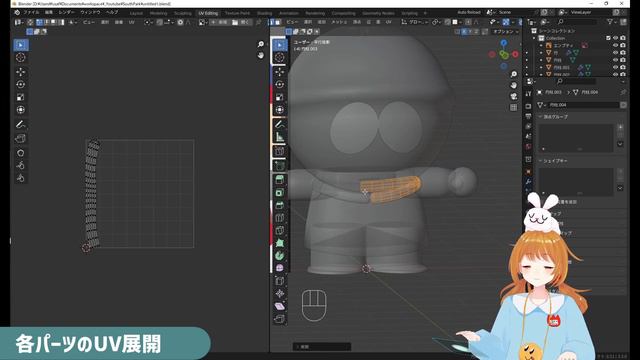Select the Smooth vertices tool
The image size is (640, 360).
coord(280,268)
